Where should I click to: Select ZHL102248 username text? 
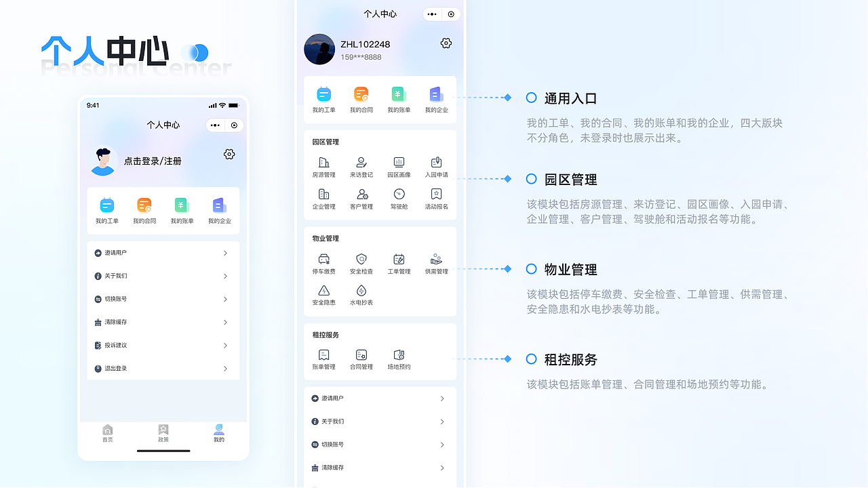[366, 45]
